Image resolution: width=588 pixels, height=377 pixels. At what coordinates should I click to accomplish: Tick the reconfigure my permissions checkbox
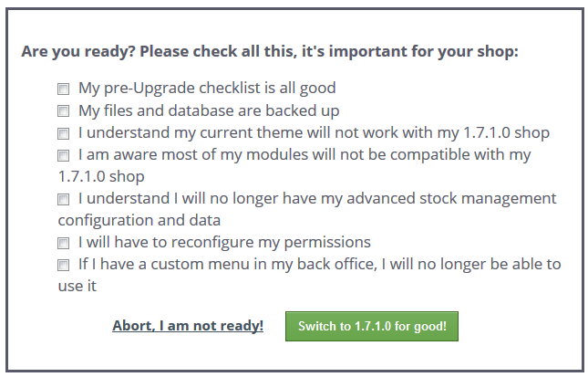(64, 243)
